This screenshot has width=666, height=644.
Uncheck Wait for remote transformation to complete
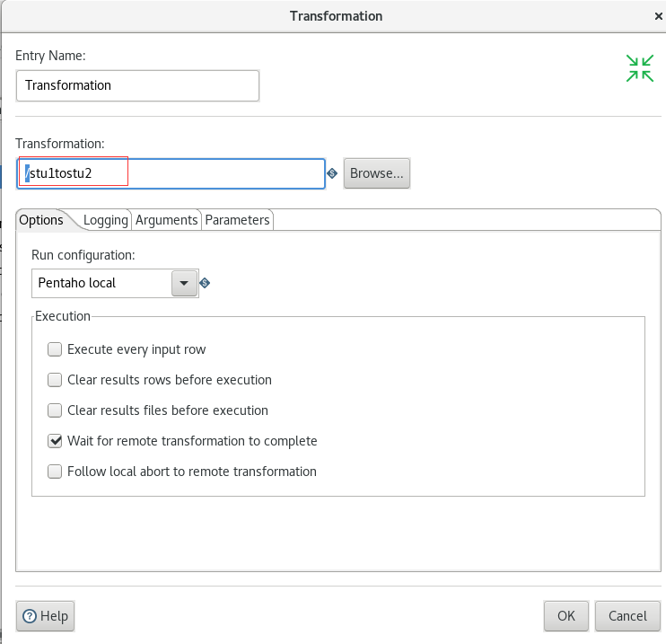tap(55, 441)
